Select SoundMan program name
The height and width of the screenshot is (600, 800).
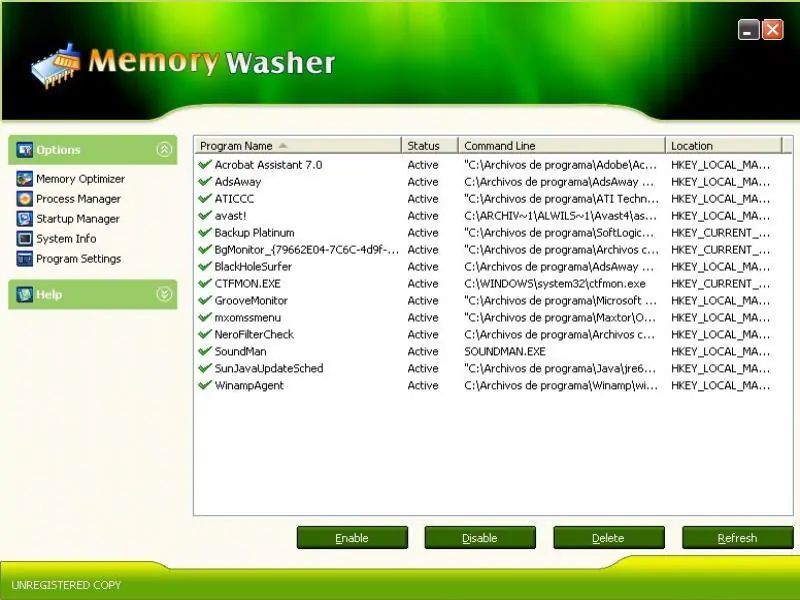click(240, 352)
